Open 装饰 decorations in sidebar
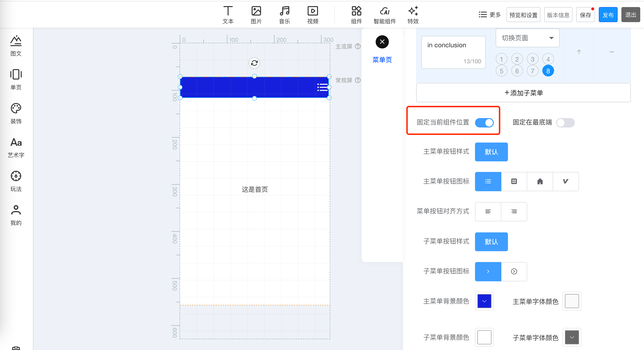 coord(16,114)
